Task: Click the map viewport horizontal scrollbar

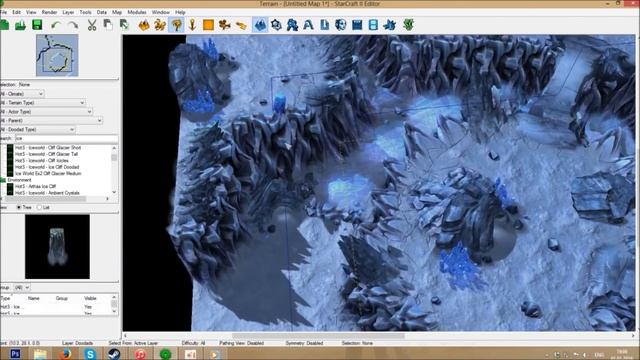Action: [x=379, y=336]
